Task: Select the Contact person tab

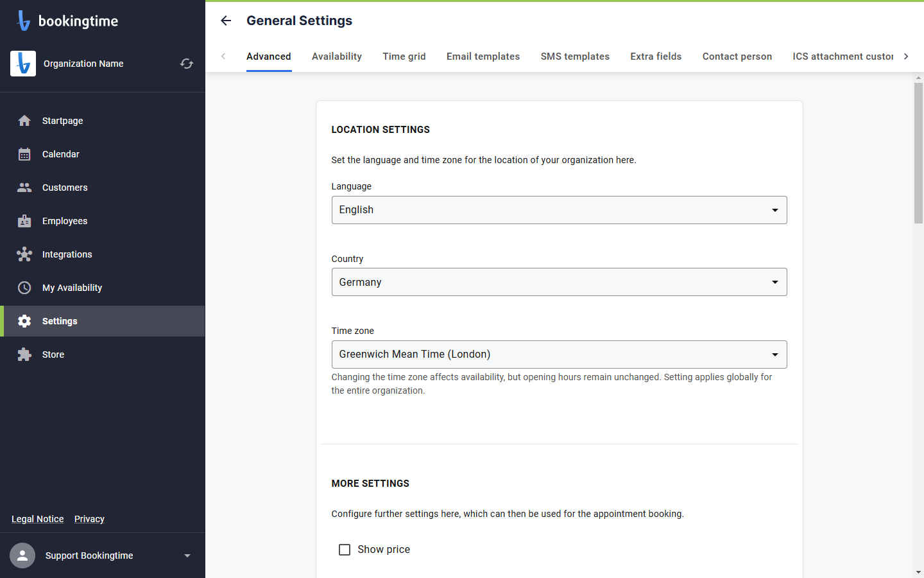Action: (737, 57)
